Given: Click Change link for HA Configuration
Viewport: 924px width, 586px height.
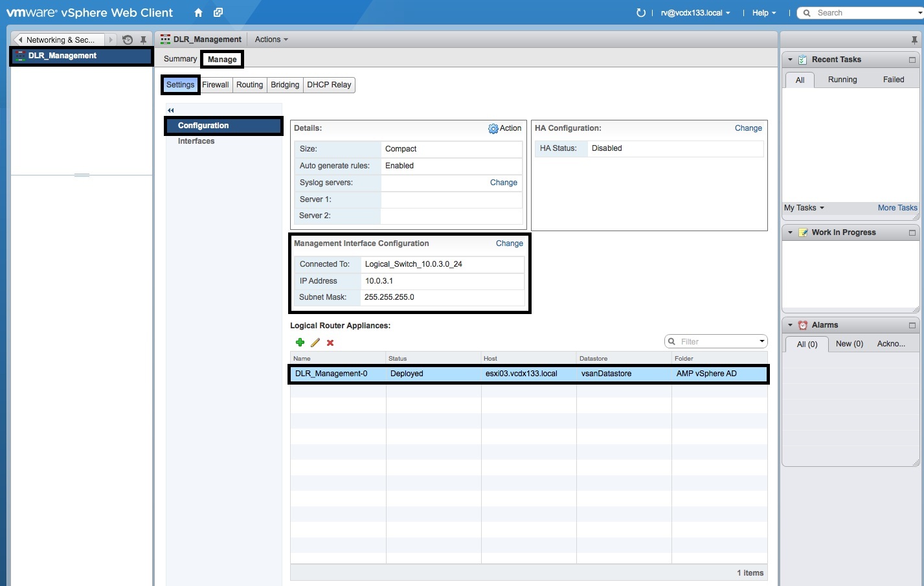Looking at the screenshot, I should pos(748,128).
